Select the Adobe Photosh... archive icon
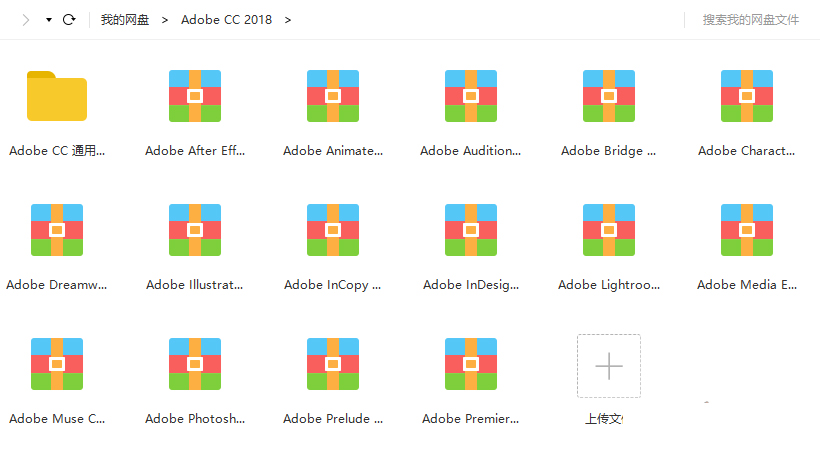This screenshot has width=820, height=464. point(195,364)
